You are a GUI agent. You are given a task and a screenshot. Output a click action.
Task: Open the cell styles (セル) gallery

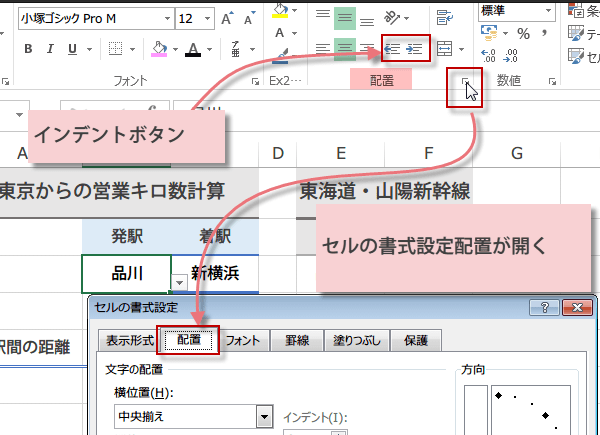584,57
